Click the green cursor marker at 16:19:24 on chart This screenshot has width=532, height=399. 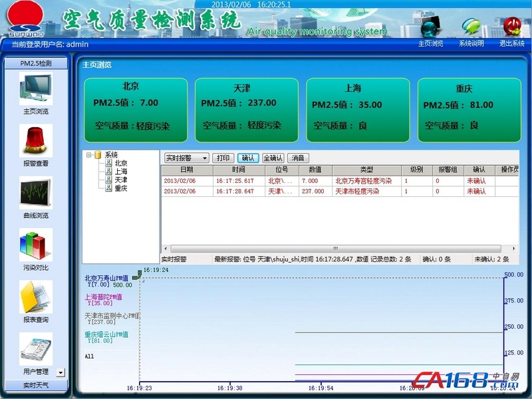click(138, 275)
